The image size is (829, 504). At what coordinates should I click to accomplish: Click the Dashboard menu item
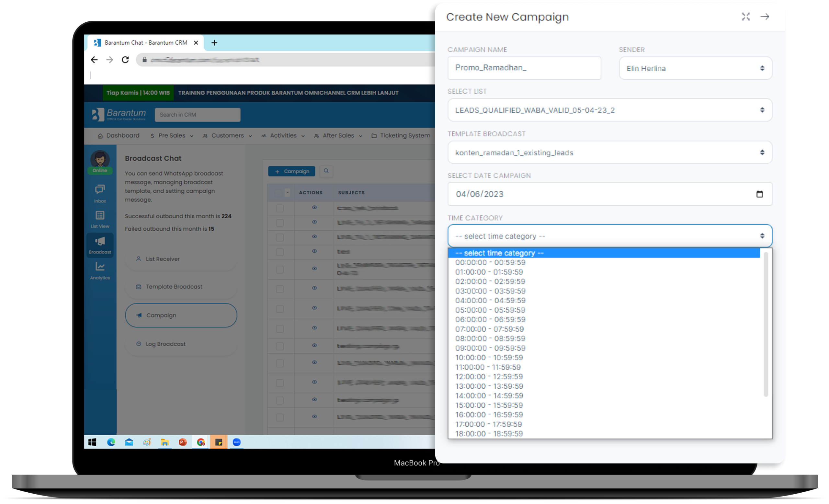coord(119,136)
